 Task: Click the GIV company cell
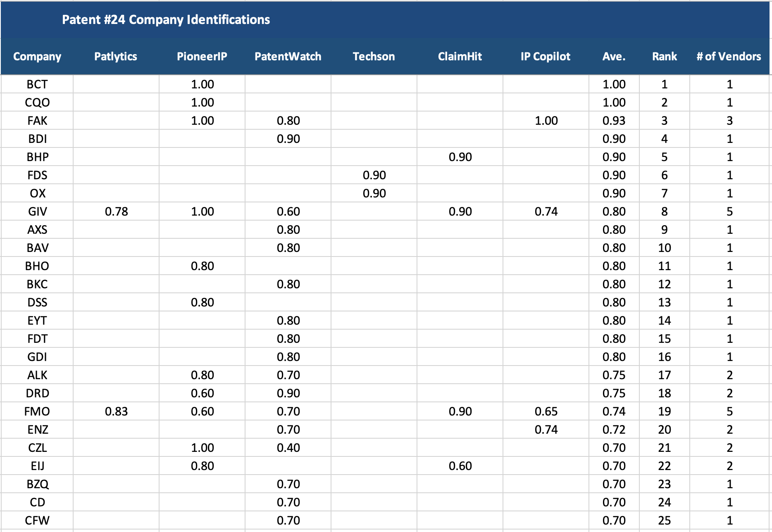click(x=37, y=211)
